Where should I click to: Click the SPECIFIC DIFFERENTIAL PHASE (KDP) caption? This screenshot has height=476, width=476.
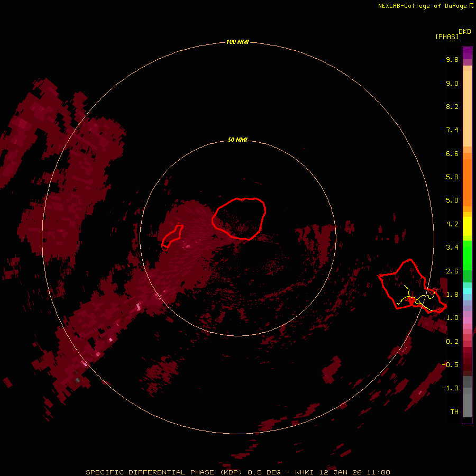(164, 472)
